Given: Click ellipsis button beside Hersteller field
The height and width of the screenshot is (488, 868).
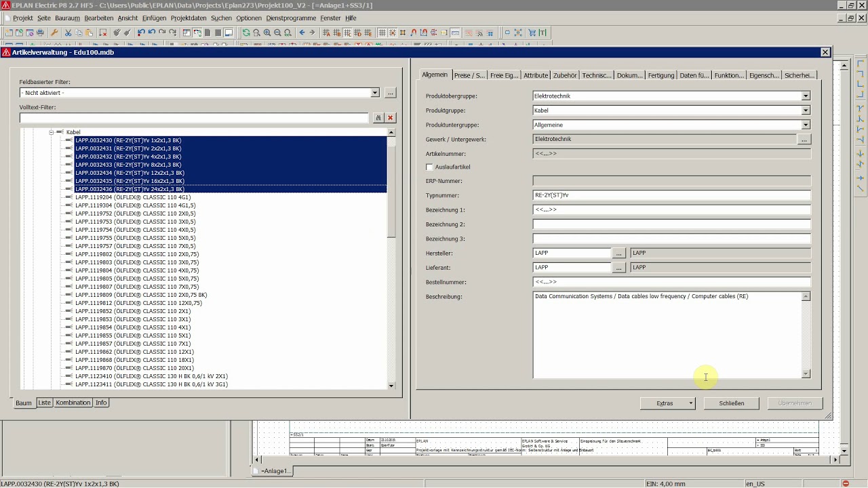Looking at the screenshot, I should point(618,253).
